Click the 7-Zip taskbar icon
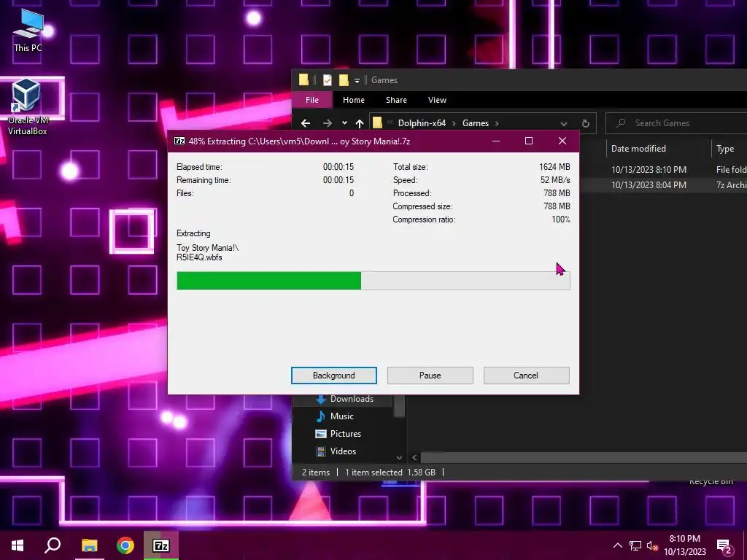 pos(161,545)
